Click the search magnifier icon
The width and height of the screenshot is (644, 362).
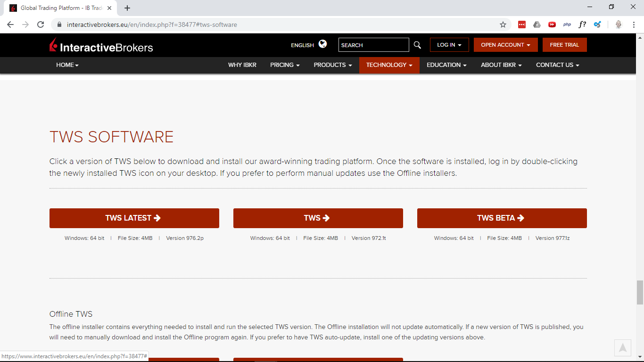(x=417, y=45)
